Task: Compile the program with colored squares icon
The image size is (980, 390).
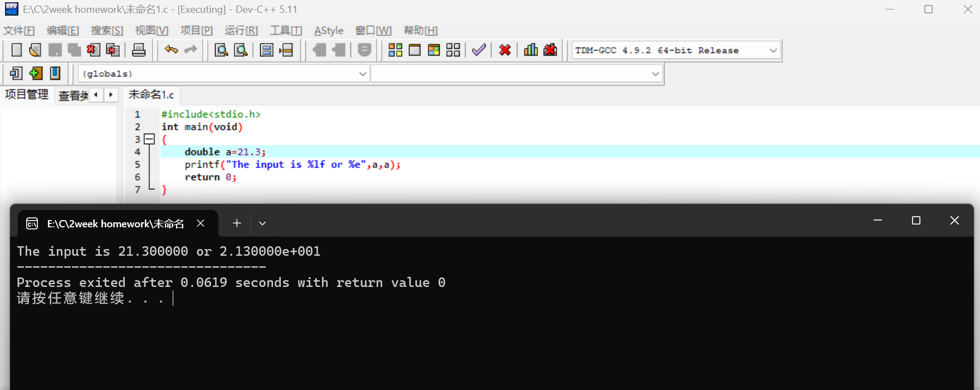Action: tap(396, 50)
